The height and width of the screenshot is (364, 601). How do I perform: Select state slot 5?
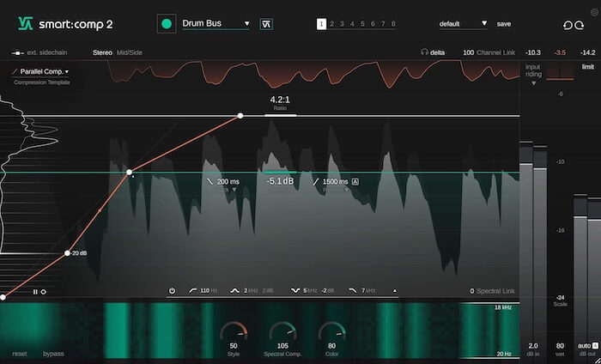tap(362, 24)
